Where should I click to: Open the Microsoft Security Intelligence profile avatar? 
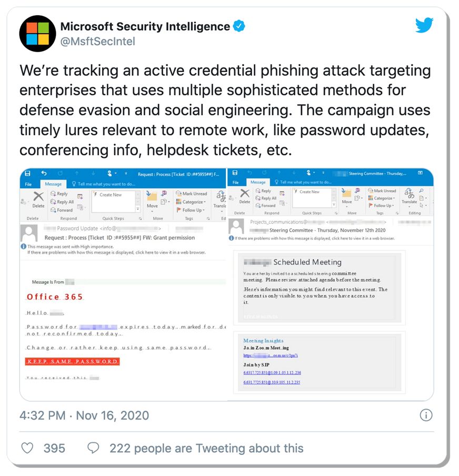37,34
